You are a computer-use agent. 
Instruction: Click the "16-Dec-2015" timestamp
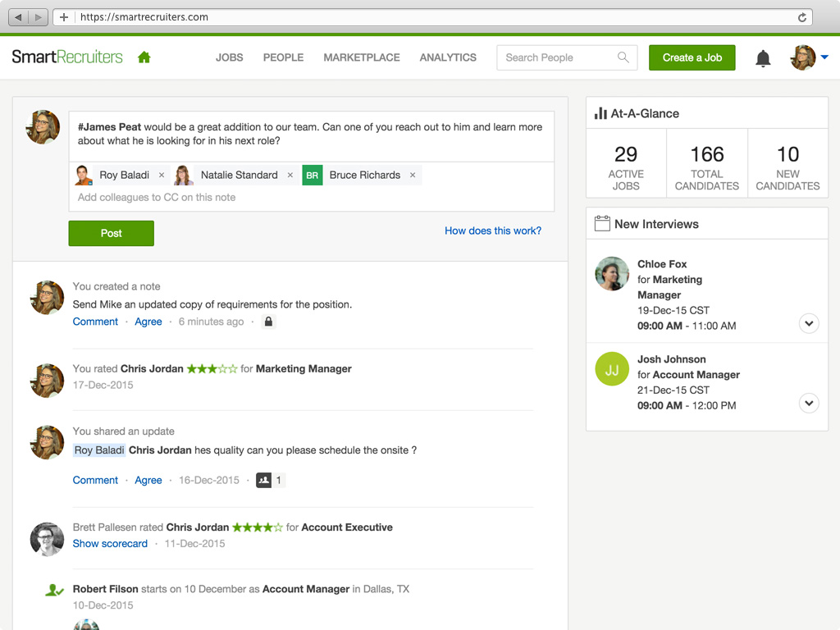[x=209, y=480]
